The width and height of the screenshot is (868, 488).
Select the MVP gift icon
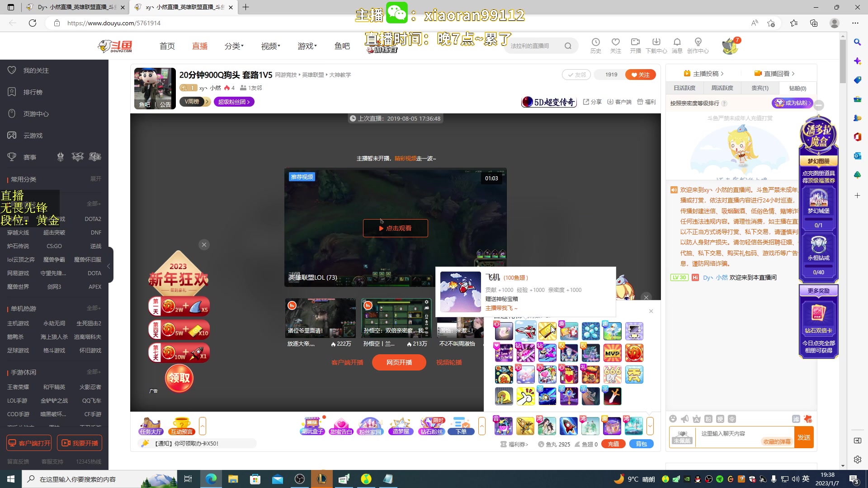pos(612,353)
